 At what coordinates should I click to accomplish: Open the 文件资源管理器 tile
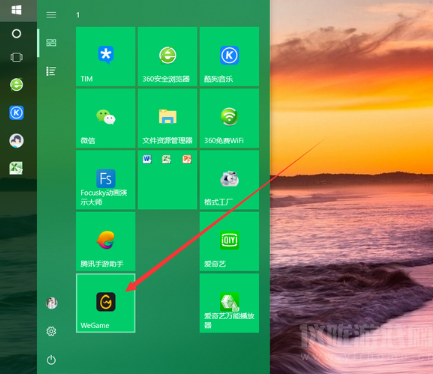tap(167, 118)
